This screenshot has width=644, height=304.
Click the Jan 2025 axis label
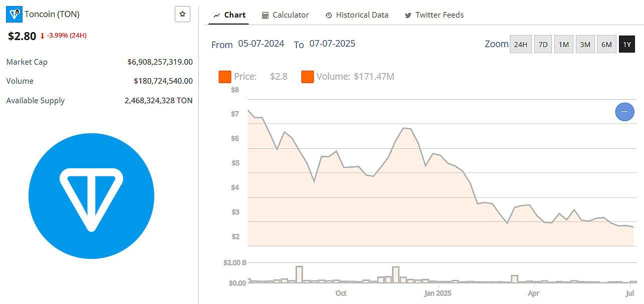pos(438,293)
